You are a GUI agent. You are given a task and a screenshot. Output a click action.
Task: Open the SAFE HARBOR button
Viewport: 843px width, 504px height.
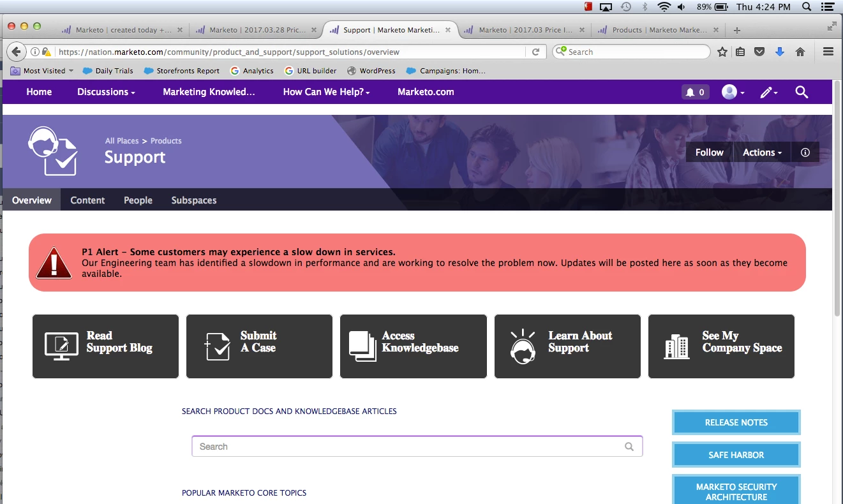(736, 455)
